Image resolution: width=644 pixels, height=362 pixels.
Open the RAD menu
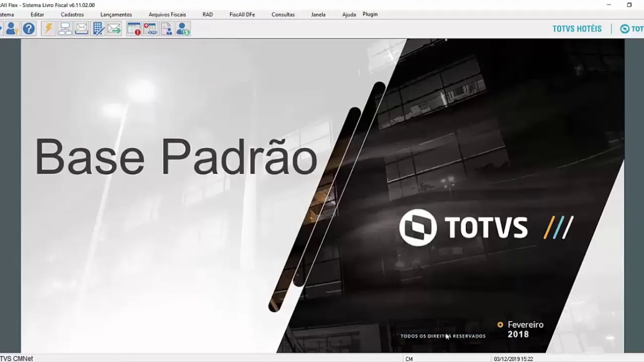(208, 15)
